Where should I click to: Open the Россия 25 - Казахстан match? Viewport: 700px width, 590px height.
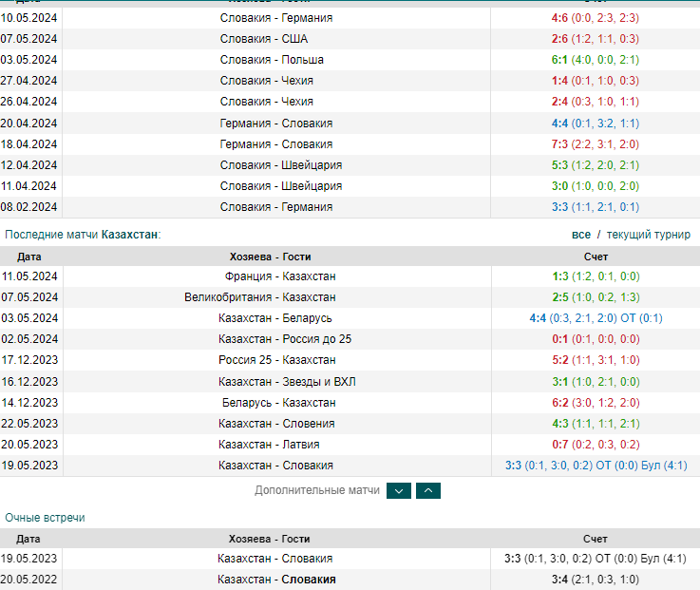[276, 360]
